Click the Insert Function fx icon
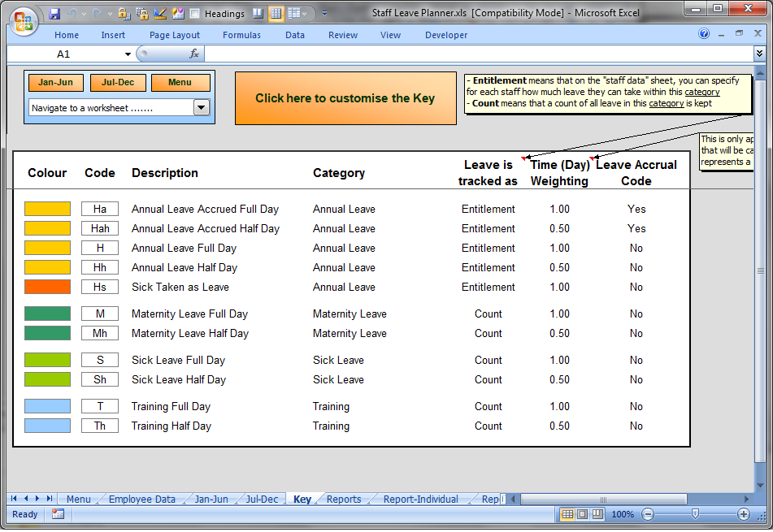 (x=194, y=54)
